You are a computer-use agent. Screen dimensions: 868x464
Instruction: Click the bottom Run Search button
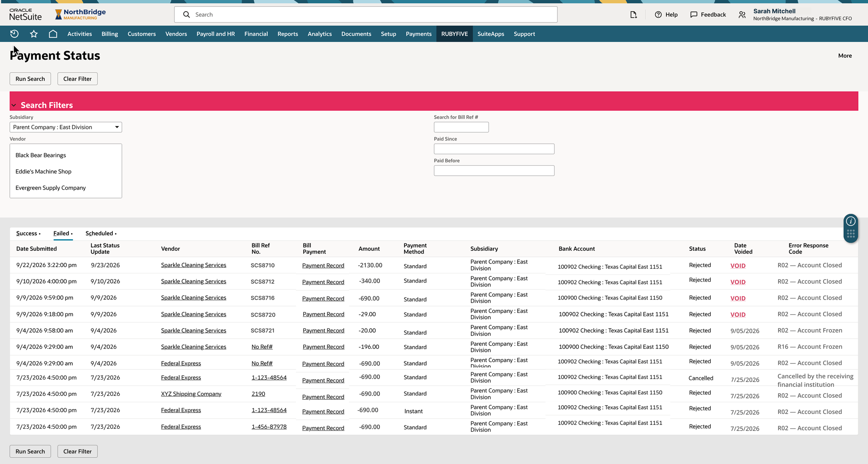(x=30, y=451)
